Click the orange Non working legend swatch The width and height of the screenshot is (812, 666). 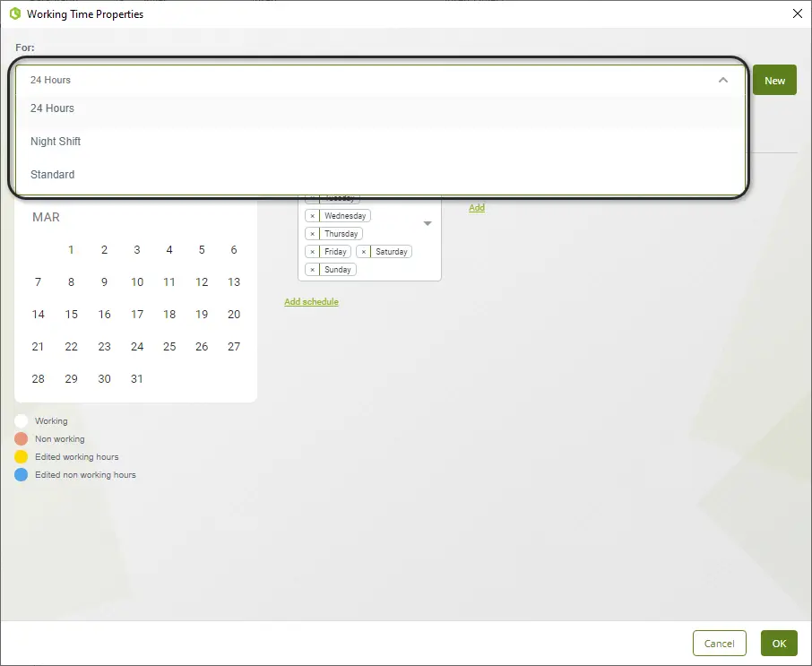click(x=22, y=439)
